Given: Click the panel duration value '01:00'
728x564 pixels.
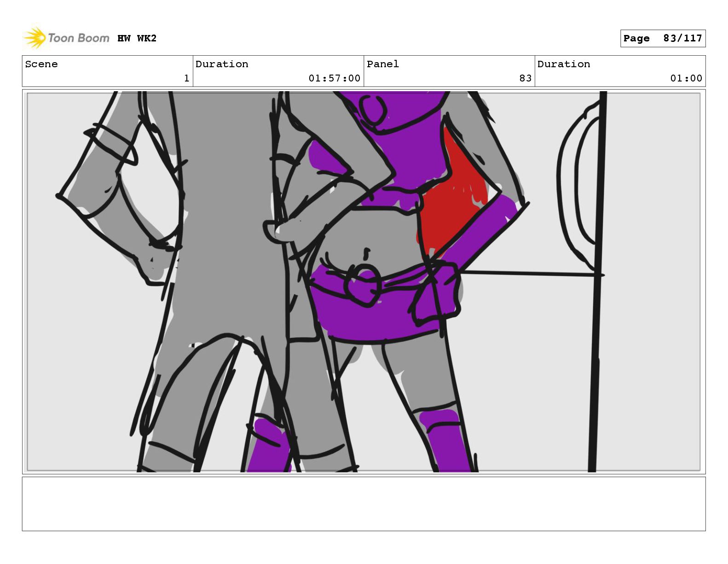Looking at the screenshot, I should 686,78.
